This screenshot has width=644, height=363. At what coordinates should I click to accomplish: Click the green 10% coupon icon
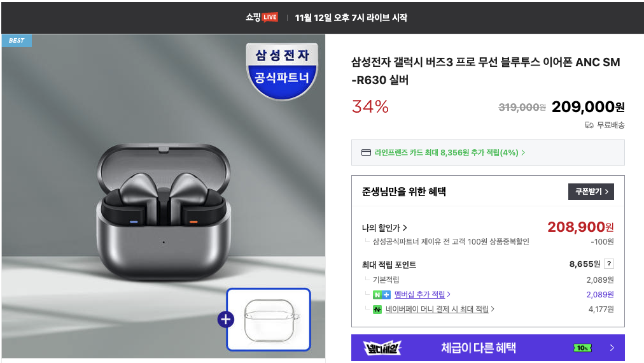tap(582, 348)
